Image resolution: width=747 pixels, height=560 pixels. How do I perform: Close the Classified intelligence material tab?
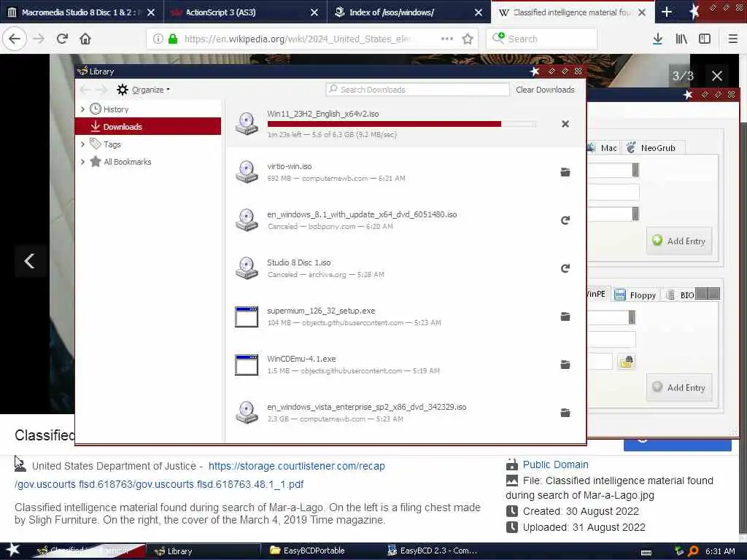(642, 12)
